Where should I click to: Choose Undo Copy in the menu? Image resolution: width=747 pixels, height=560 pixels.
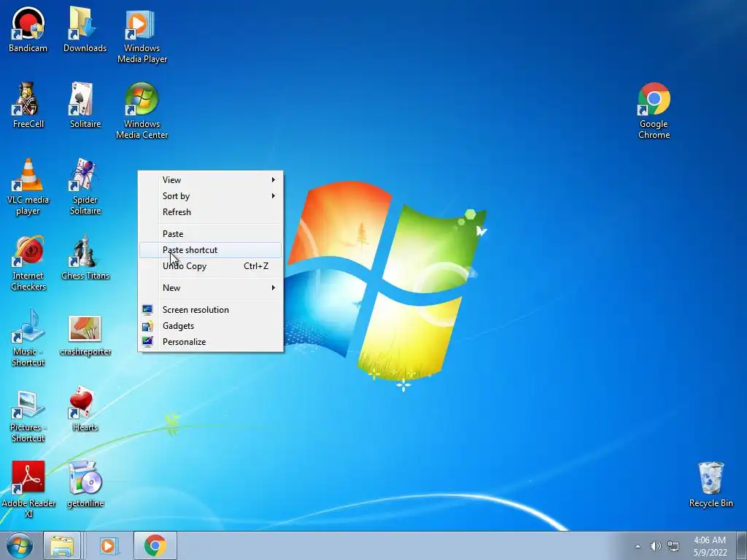pos(211,266)
